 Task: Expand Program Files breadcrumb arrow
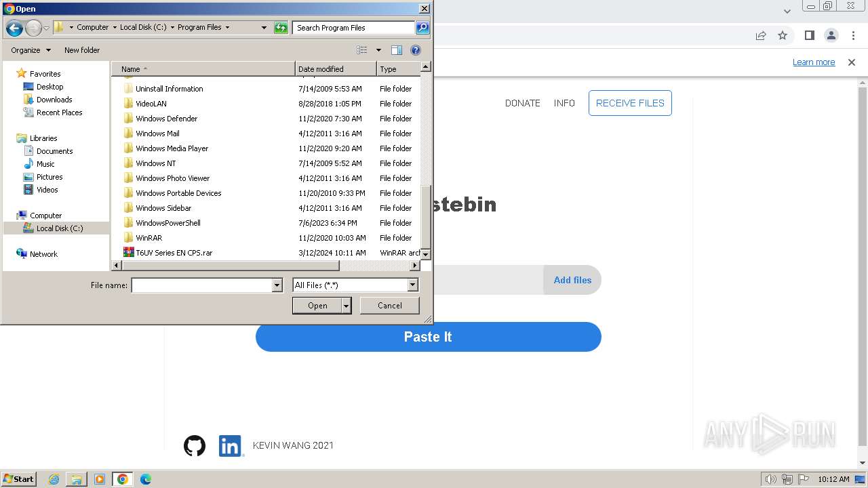[x=227, y=28]
